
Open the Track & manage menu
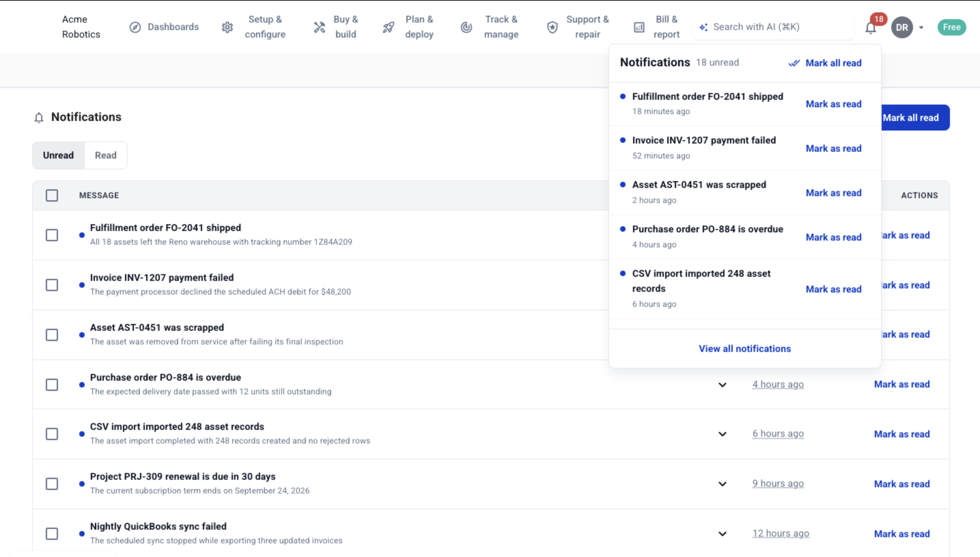point(490,27)
